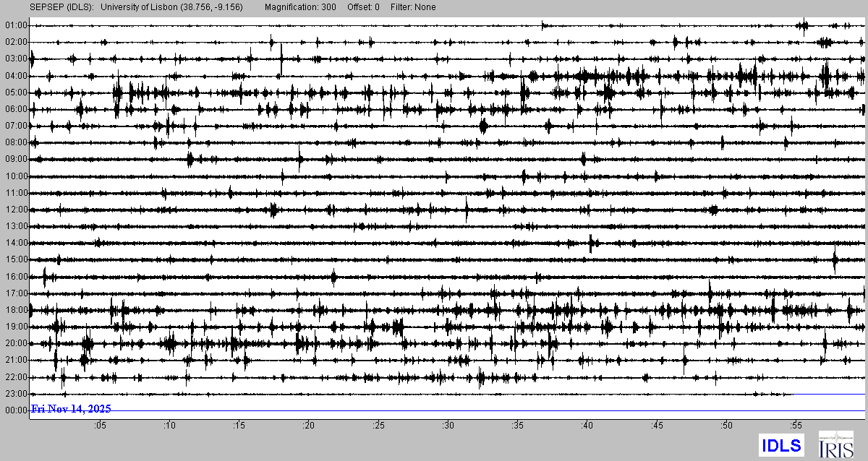Click the SEPSEP (IDLS) station code text
This screenshot has width=868, height=461.
click(61, 7)
